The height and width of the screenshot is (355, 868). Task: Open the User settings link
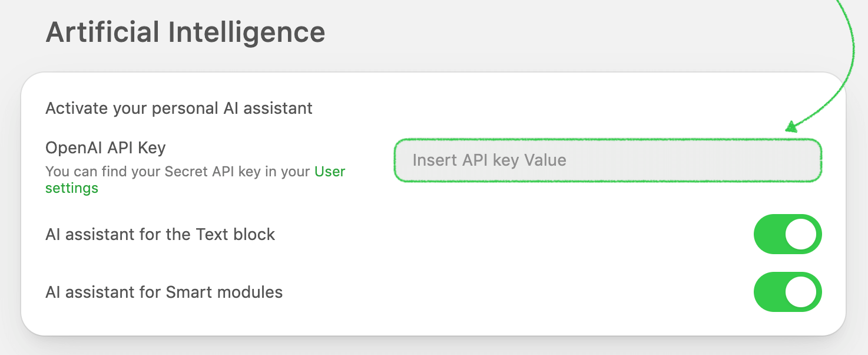[x=330, y=172]
